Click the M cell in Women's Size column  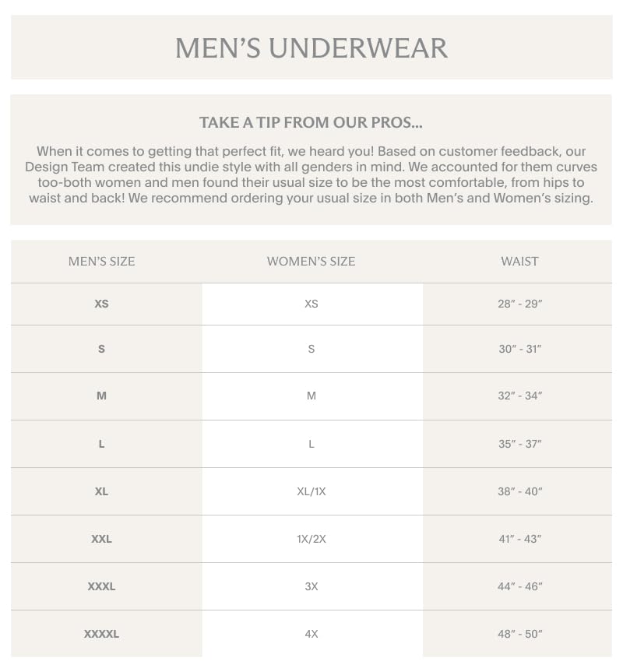[311, 396]
